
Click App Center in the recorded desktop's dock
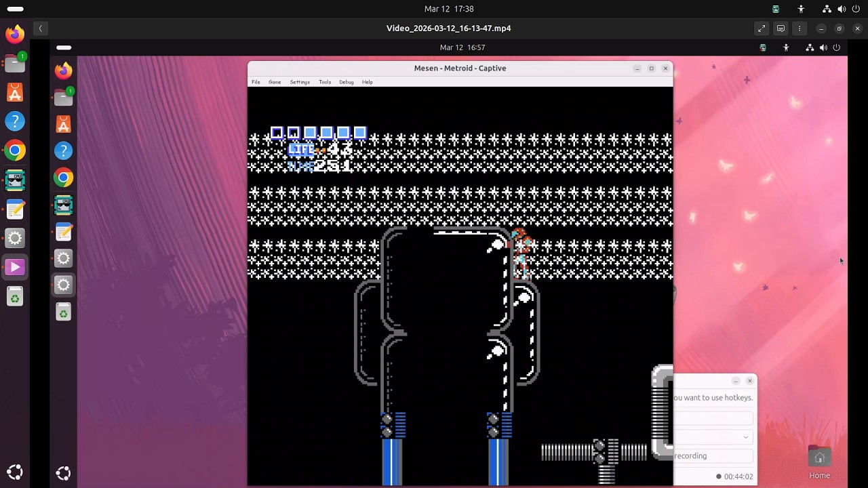(63, 124)
